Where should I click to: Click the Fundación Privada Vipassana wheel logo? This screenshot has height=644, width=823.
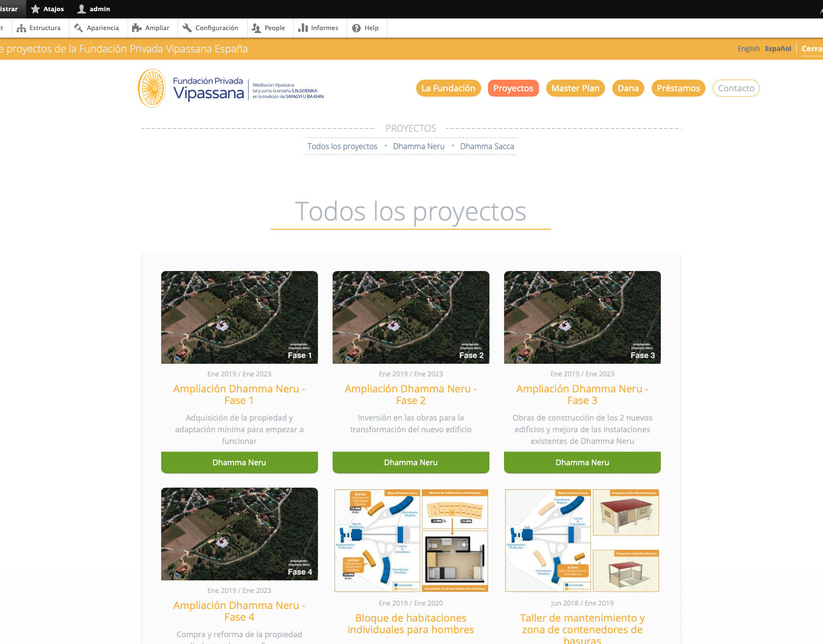pyautogui.click(x=152, y=88)
